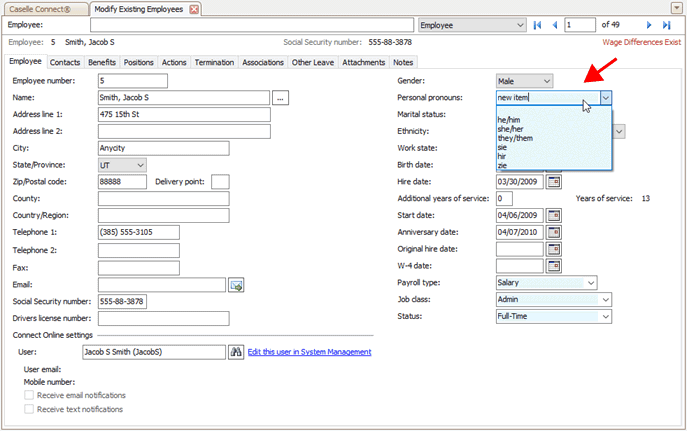Enable Receive email notifications checkbox
The image size is (687, 431).
[x=29, y=395]
